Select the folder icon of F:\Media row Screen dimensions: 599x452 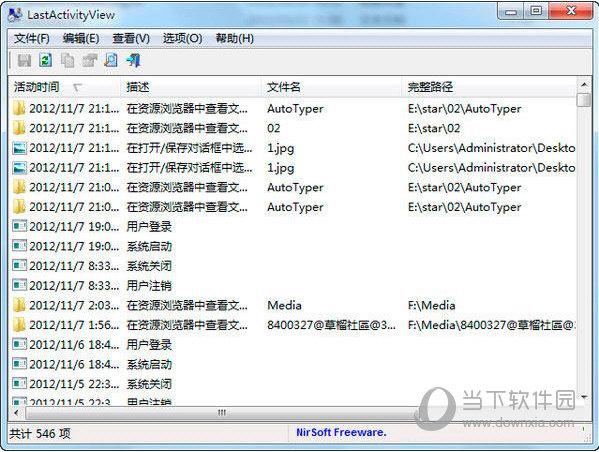coord(19,305)
